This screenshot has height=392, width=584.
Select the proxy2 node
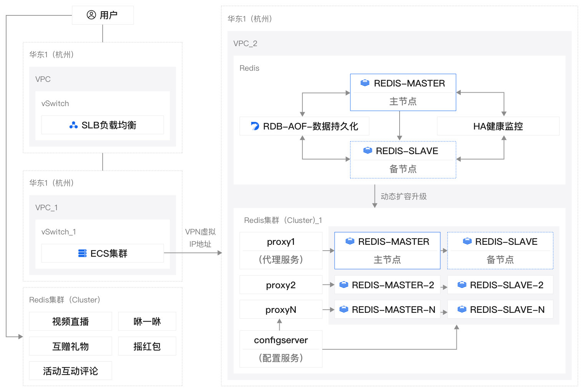[x=281, y=285]
